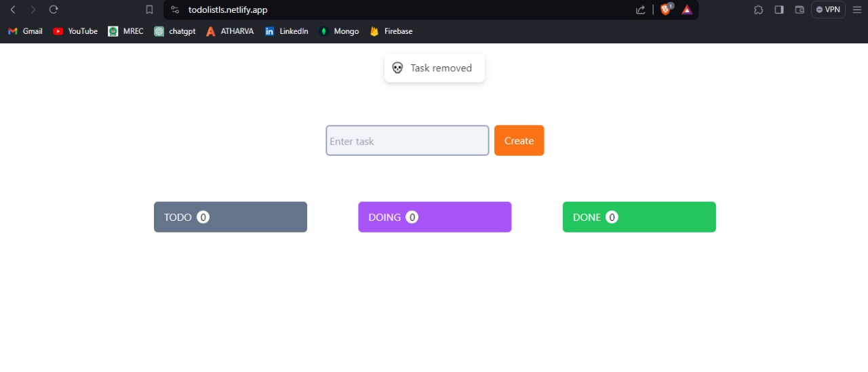Click the TODO column header
This screenshot has width=868, height=372.
(x=230, y=217)
